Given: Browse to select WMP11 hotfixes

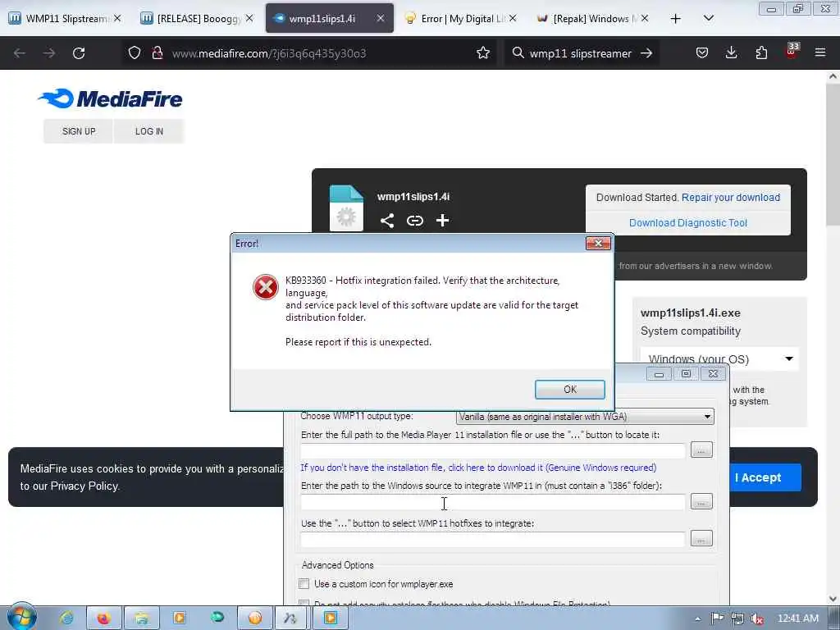Looking at the screenshot, I should 701,538.
